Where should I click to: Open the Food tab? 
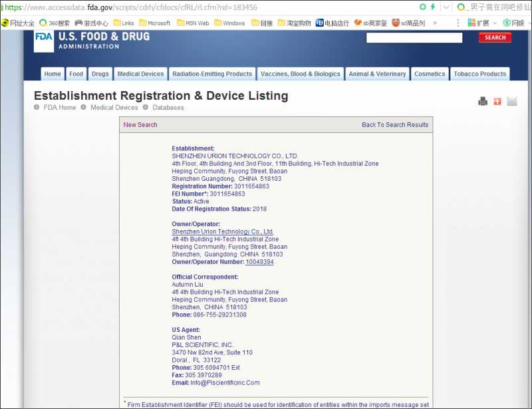[x=76, y=74]
